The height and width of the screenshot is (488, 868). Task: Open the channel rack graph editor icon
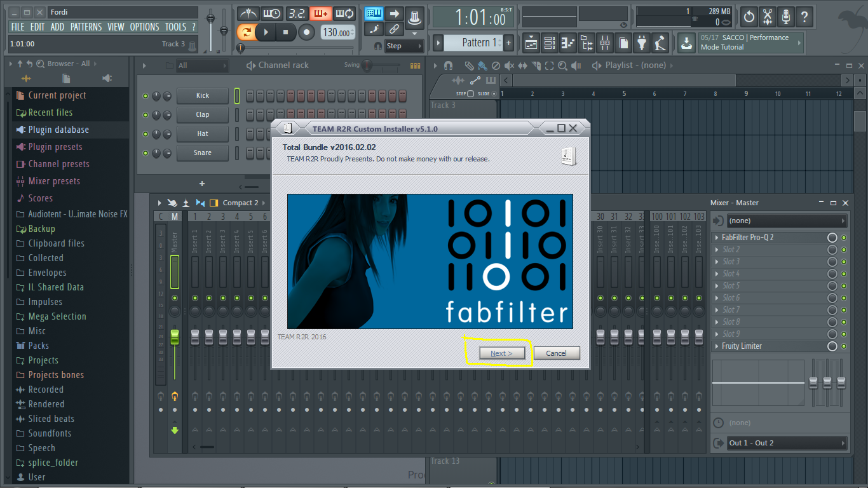coord(416,65)
